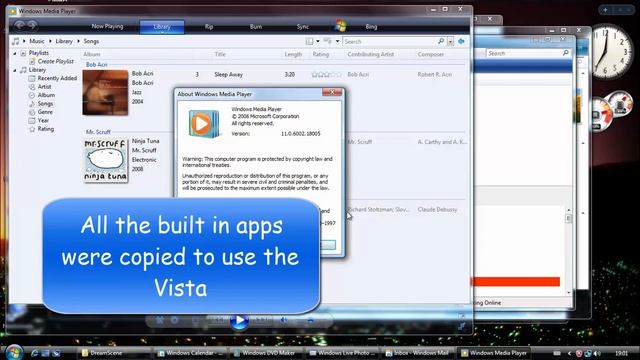Screen dimensions: 640x360
Task: Click the Mr. Scruff Ninja Tuna album cover
Action: click(105, 160)
